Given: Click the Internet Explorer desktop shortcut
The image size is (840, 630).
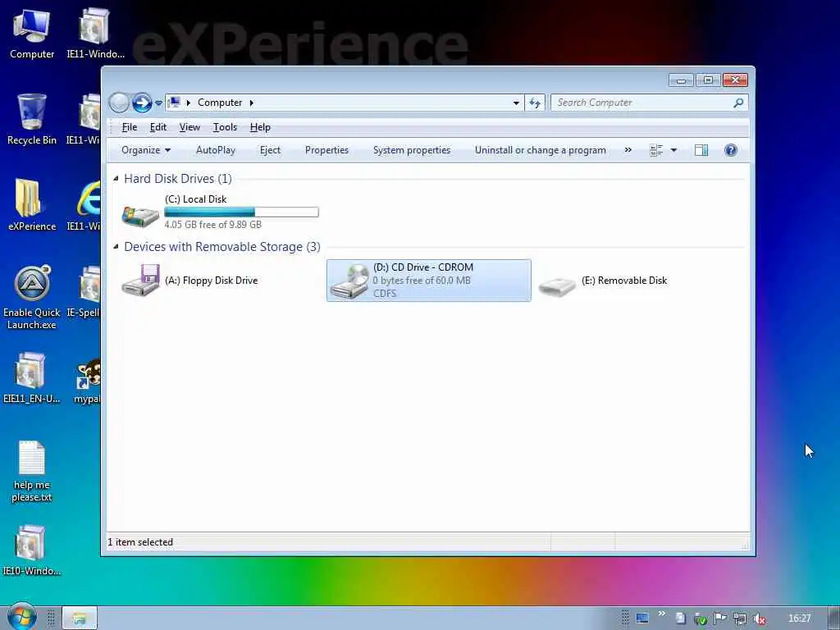Looking at the screenshot, I should tap(89, 204).
